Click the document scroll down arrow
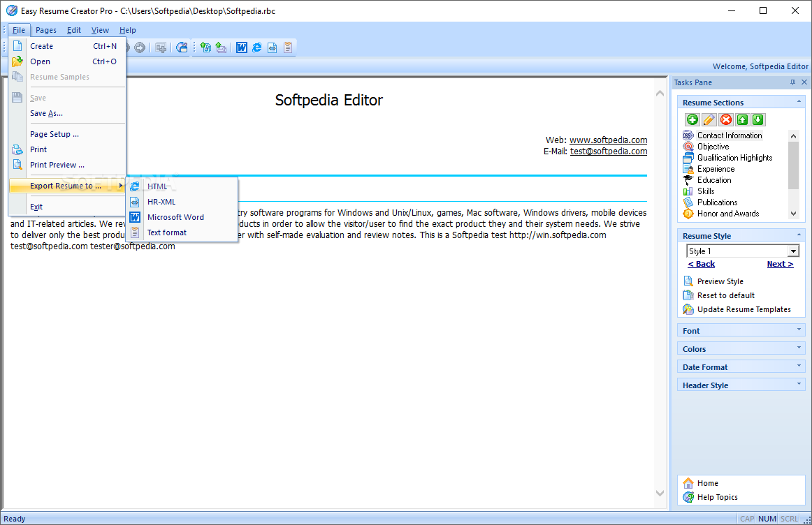Screen dimensions: 812x525 coord(660,494)
